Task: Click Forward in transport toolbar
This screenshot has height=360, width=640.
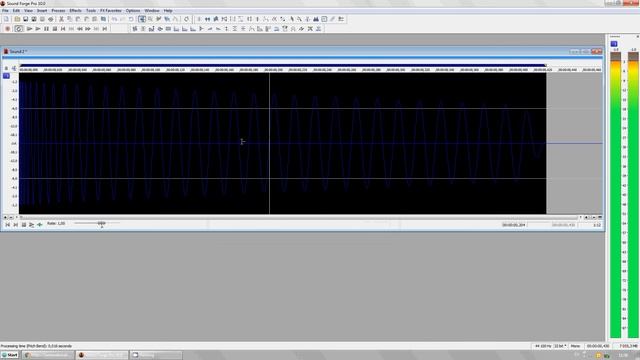Action: tap(88, 29)
